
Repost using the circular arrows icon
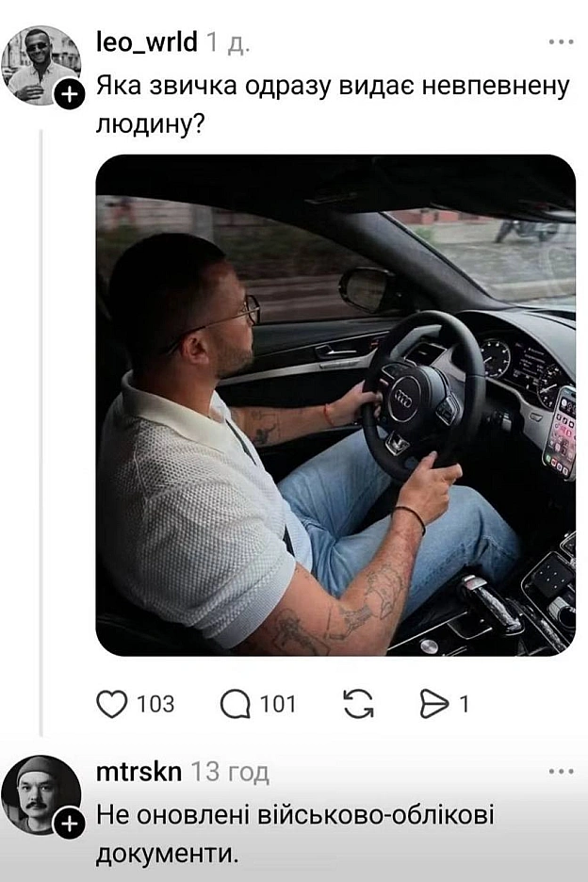(358, 704)
